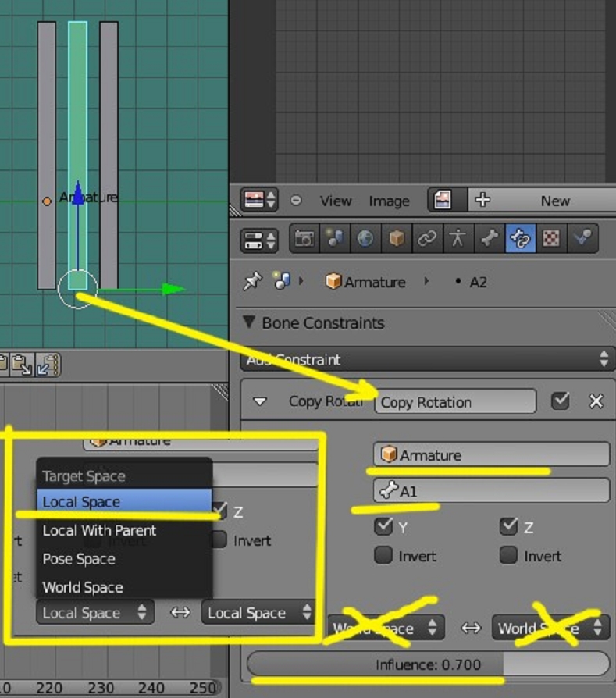Open the Object properties cube tab
Screen dimensions: 616x698
coord(396,239)
